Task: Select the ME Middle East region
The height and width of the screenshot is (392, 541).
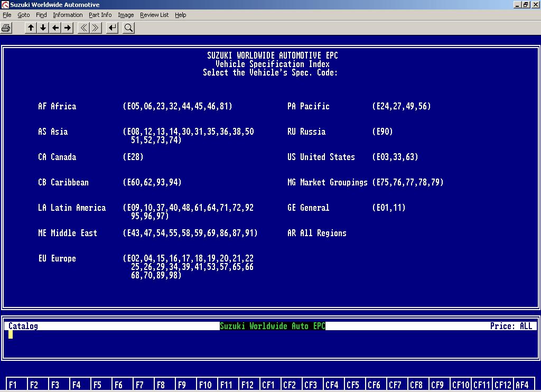Action: pos(68,233)
